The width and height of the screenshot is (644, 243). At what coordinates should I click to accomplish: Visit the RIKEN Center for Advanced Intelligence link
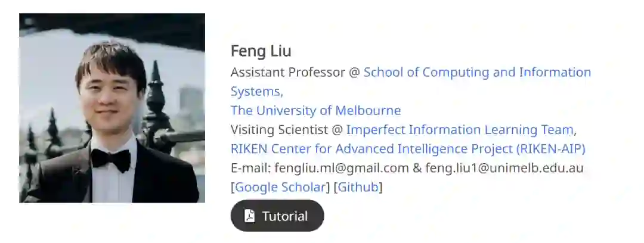[x=370, y=149]
